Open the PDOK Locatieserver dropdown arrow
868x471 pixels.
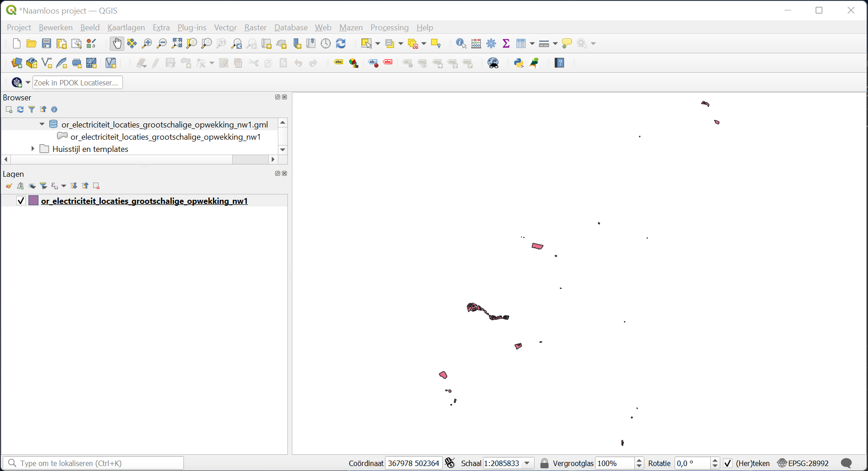point(28,82)
